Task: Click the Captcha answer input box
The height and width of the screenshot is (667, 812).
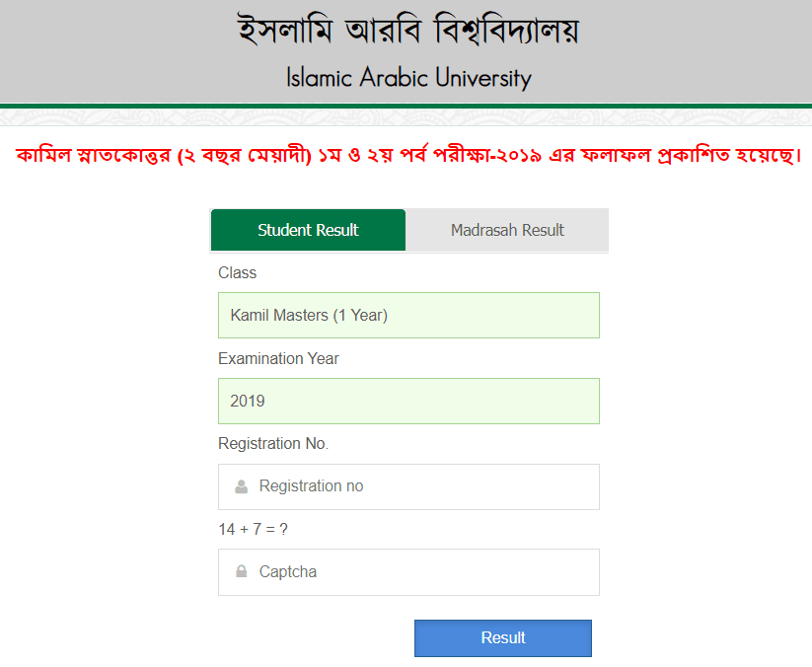Action: [408, 572]
